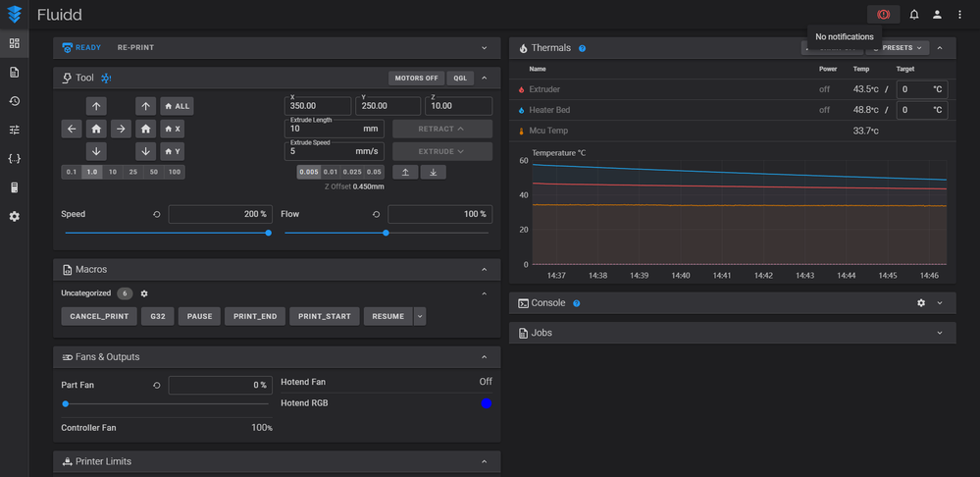Open the notifications bell
Viewport: 980px width, 477px height.
point(914,15)
